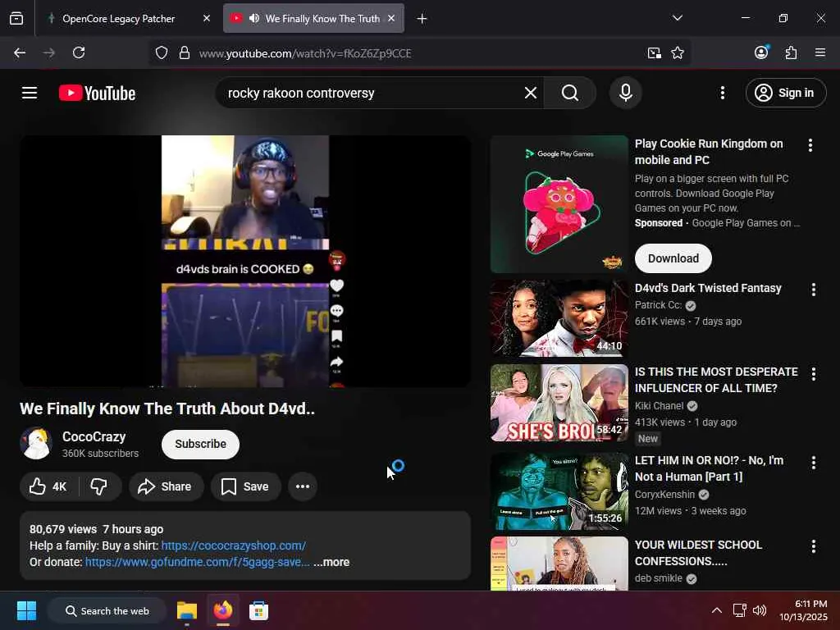The width and height of the screenshot is (840, 630).
Task: Open Patrick Cc: channel name
Action: coord(658,305)
